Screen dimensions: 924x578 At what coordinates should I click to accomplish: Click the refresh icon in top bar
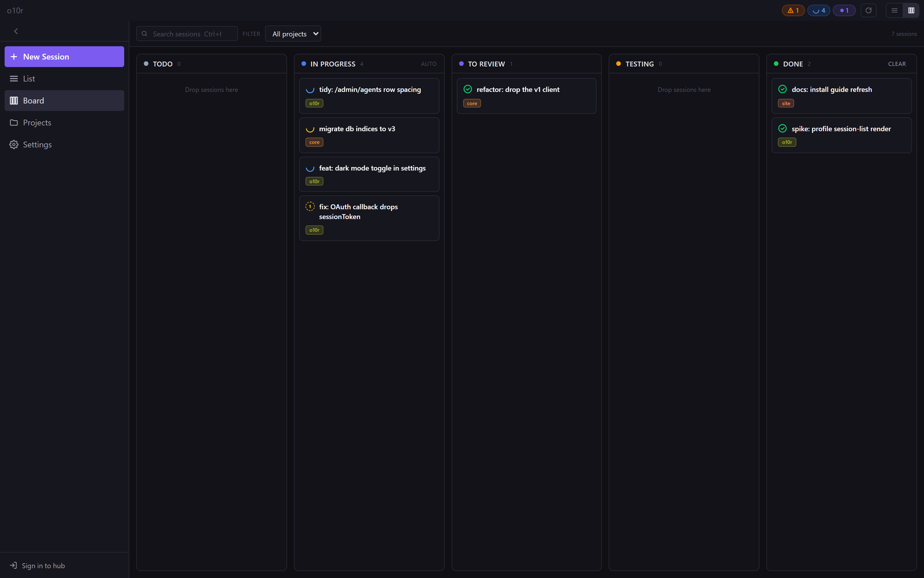[868, 10]
